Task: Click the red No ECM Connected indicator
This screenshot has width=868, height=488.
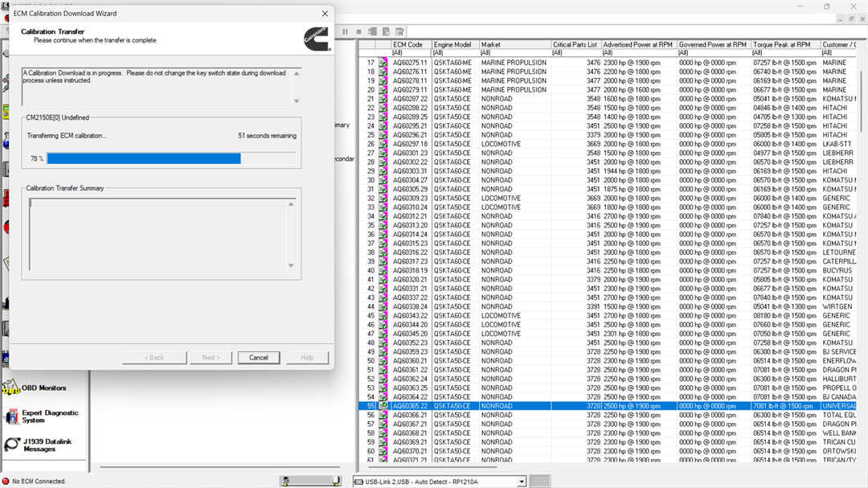Action: click(x=6, y=482)
